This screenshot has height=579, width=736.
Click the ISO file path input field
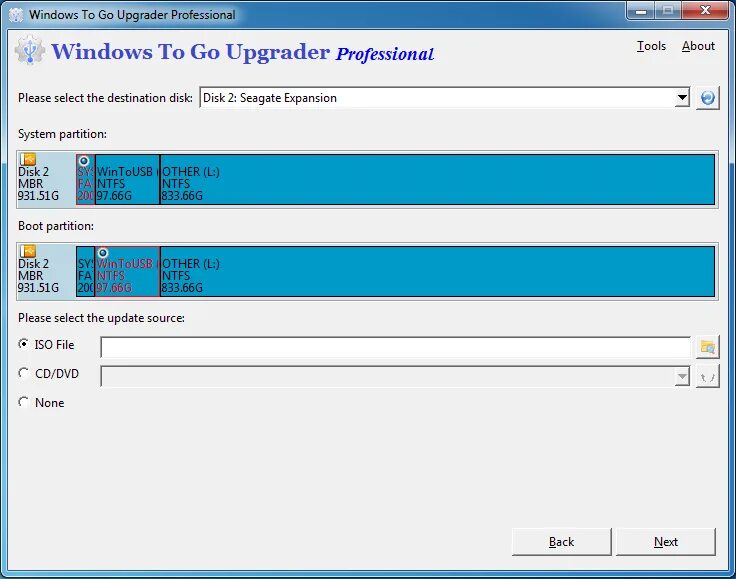coord(395,347)
